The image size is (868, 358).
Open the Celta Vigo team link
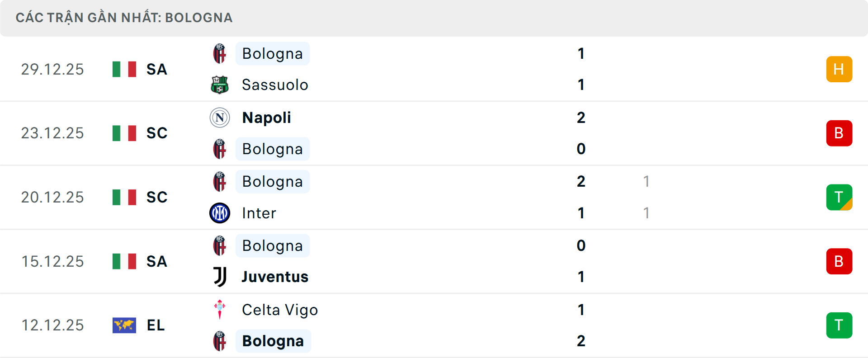click(x=280, y=310)
